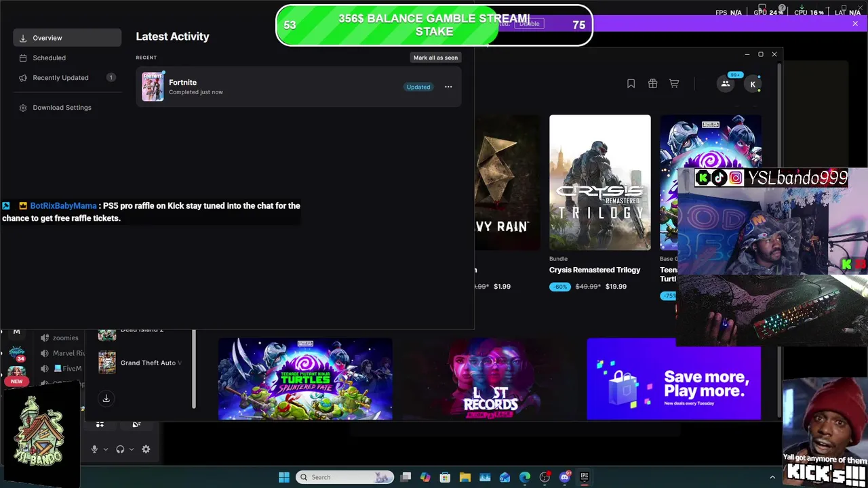The height and width of the screenshot is (488, 868).
Task: Click the downloads circle button below library list
Action: pyautogui.click(x=106, y=399)
